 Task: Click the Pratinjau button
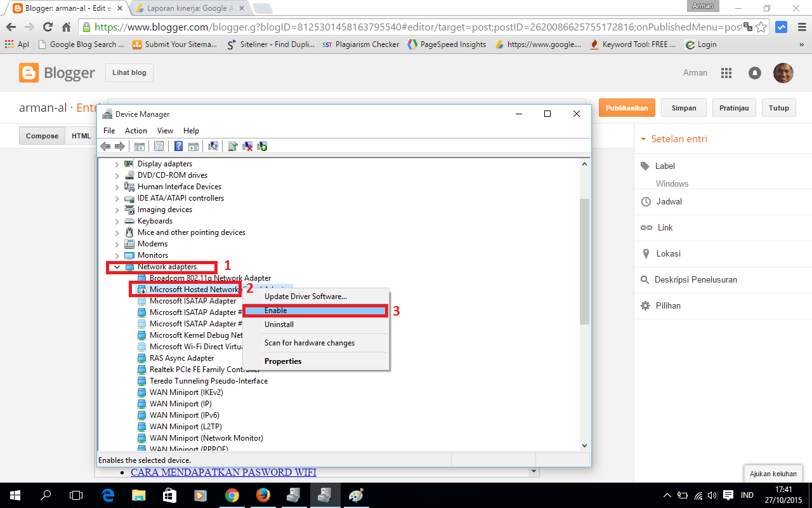tap(734, 108)
